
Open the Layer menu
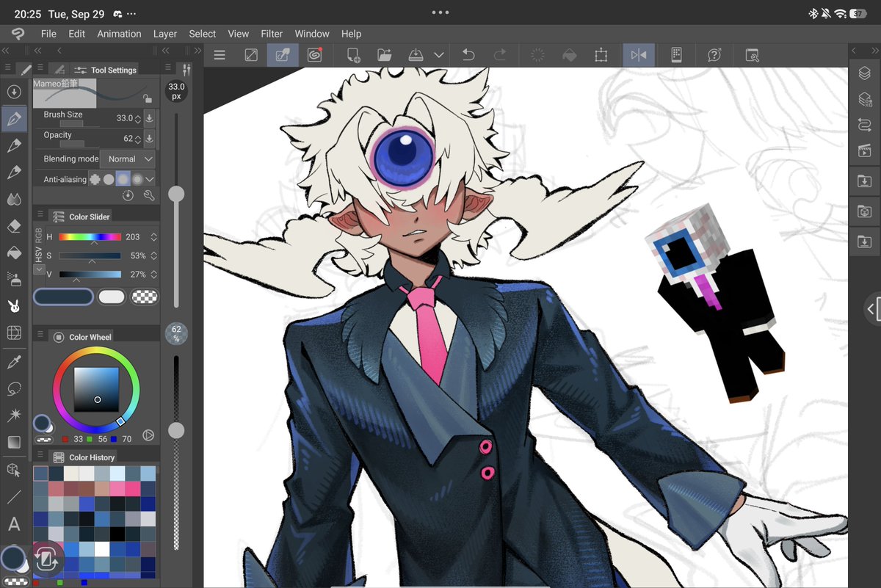pos(165,34)
